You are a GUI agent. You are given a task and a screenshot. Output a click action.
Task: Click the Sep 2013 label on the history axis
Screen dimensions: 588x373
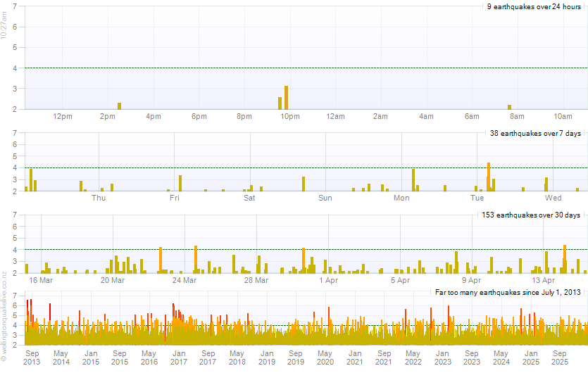point(32,358)
